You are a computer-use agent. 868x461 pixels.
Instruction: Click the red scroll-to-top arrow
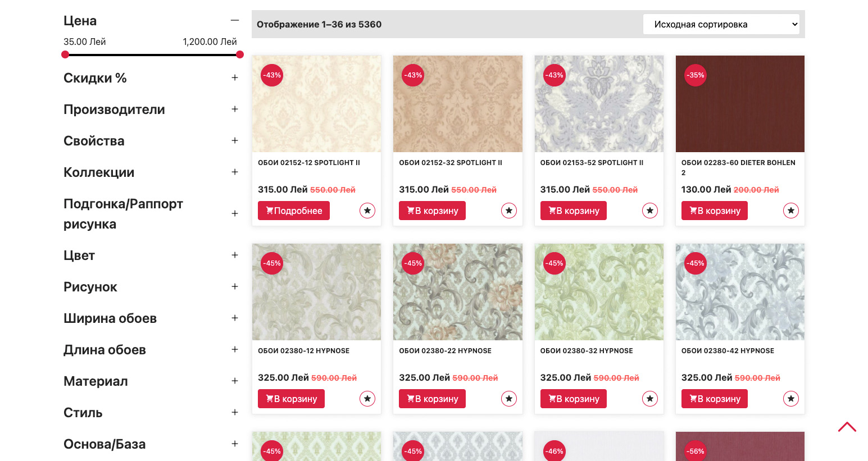[x=847, y=427]
